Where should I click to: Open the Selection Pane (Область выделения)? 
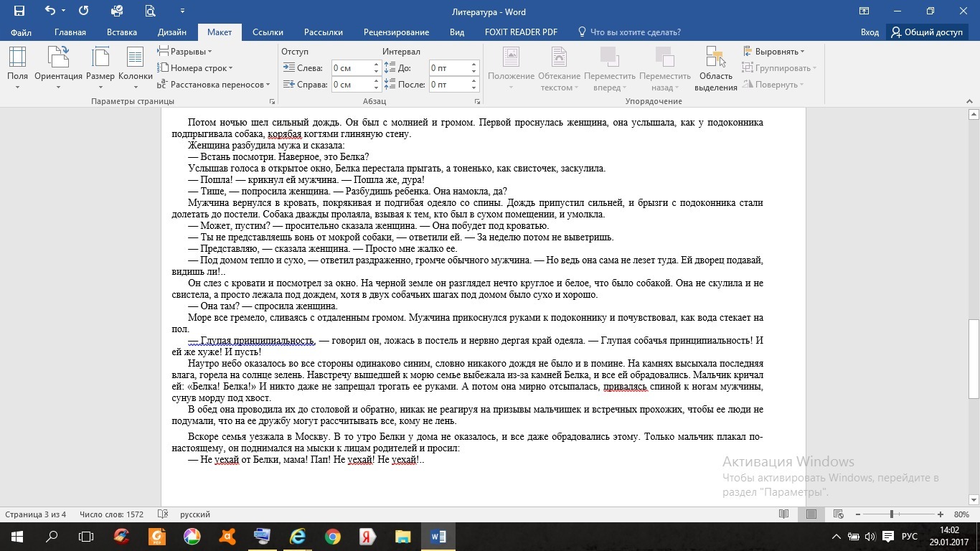(x=715, y=68)
